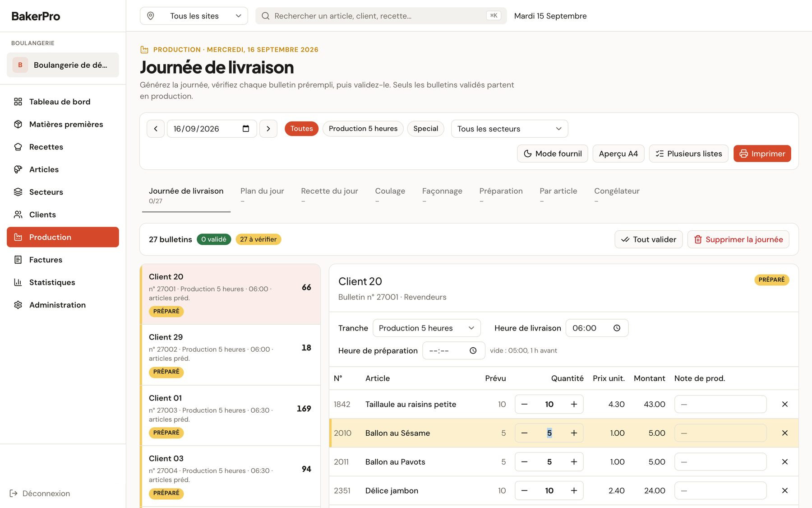This screenshot has width=812, height=508.
Task: Open calendar picker icon in date field
Action: pos(246,129)
